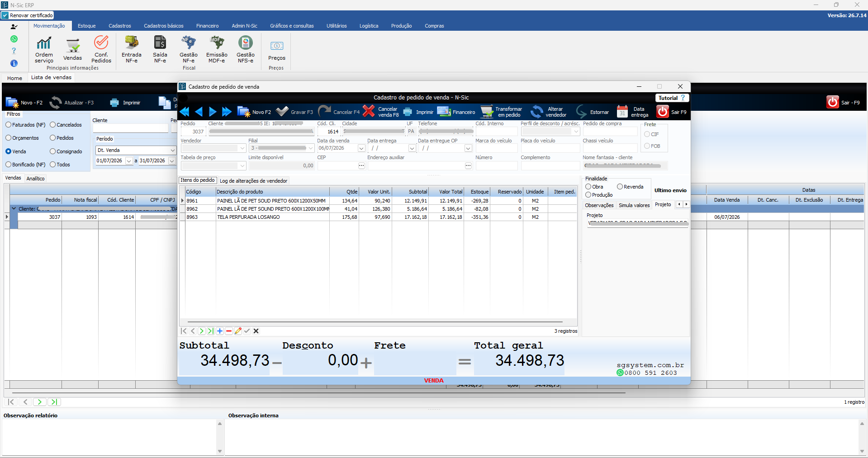Click the Renovar certificado button
Viewport: 868px width, 458px height.
pos(28,15)
